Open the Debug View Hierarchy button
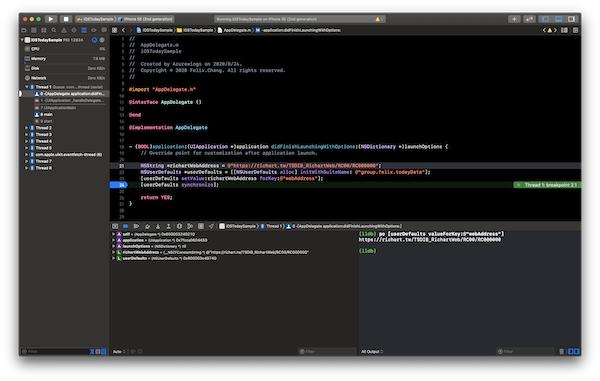The width and height of the screenshot is (600, 381). coord(179,226)
